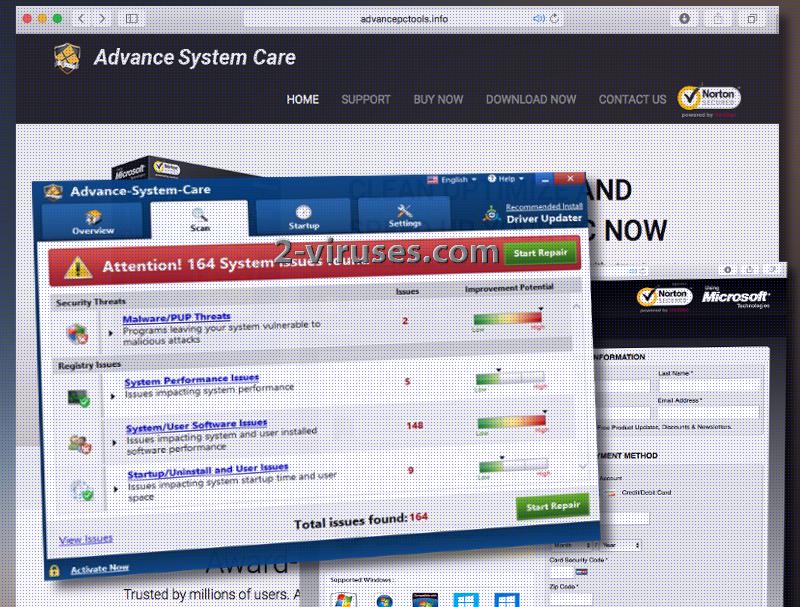
Task: Click the System Performance Issues icon
Action: pyautogui.click(x=79, y=398)
